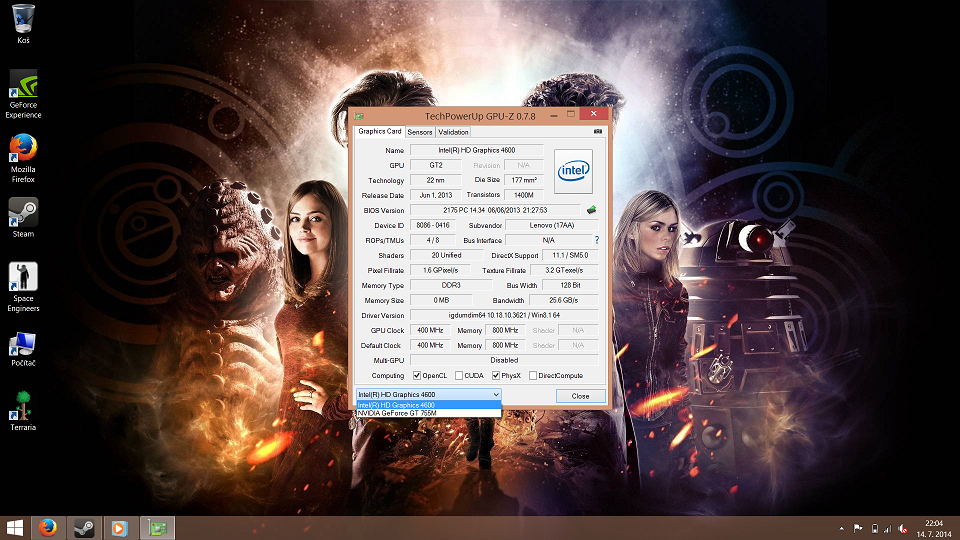
Task: Click the GPU-Z screenshot camera icon
Action: point(598,131)
